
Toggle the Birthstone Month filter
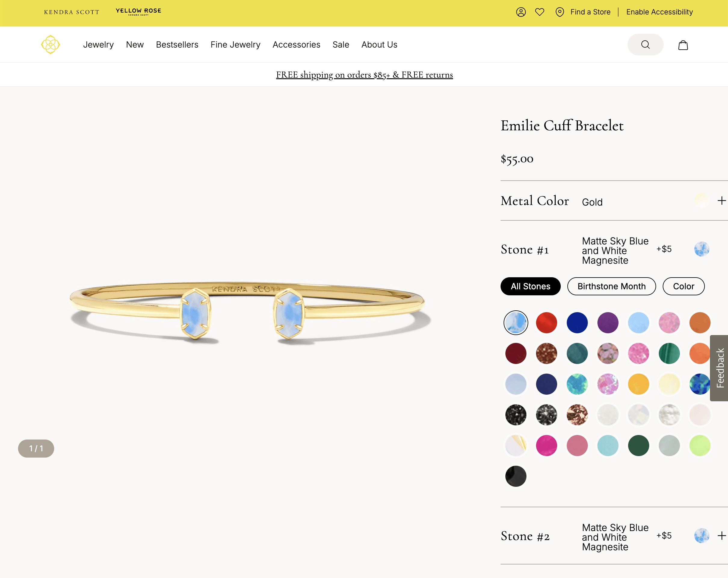pos(611,286)
